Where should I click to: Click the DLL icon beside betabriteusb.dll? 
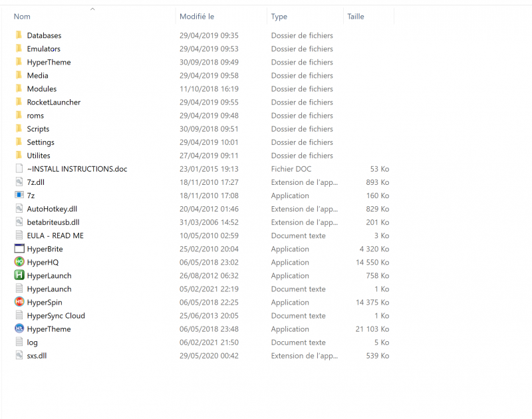pos(19,222)
